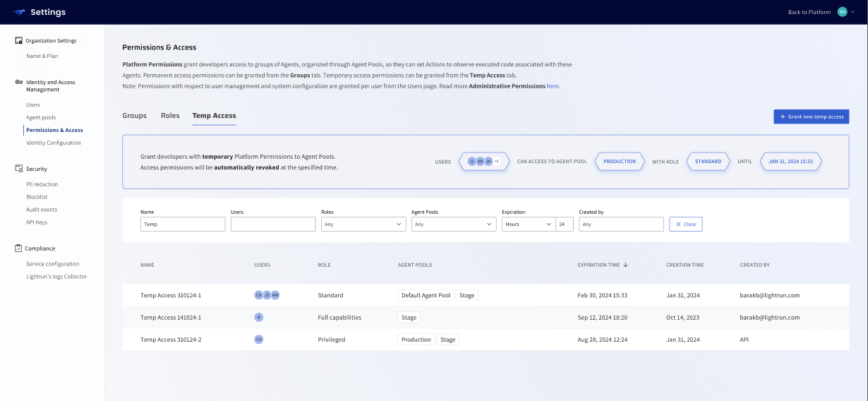Click the Lightrun logo icon
The width and height of the screenshot is (868, 401).
click(19, 12)
